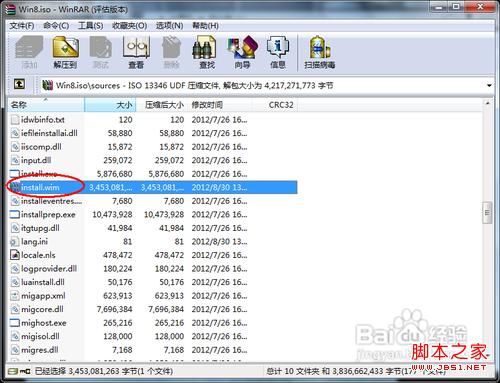Screen dimensions: 500x383
Task: Click the 623,913 size of migapp.xml
Action: click(118, 296)
